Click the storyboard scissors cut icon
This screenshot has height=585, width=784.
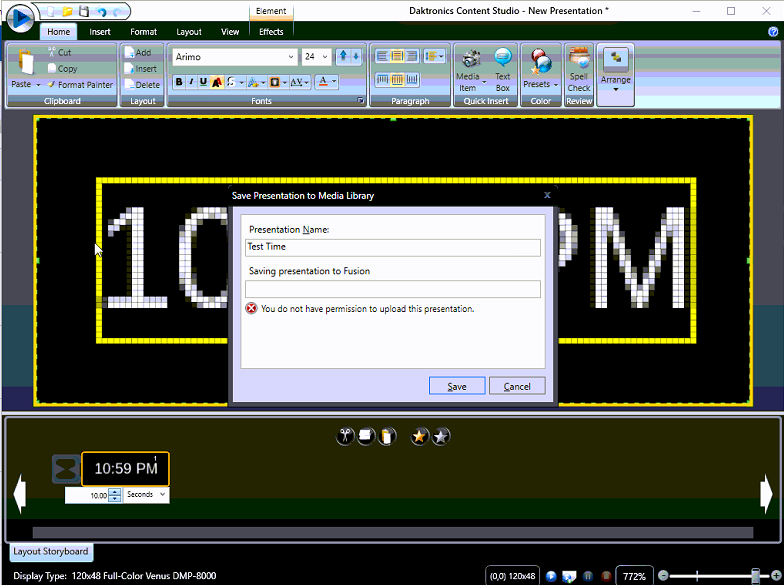[x=345, y=436]
